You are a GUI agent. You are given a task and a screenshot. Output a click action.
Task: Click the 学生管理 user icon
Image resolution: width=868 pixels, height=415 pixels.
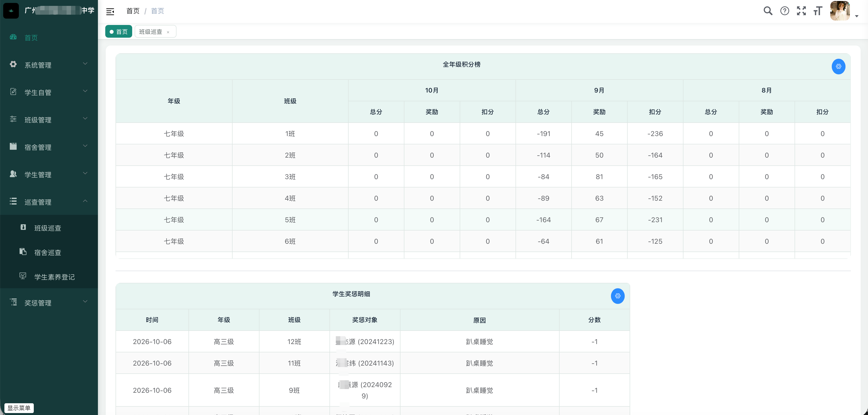13,174
